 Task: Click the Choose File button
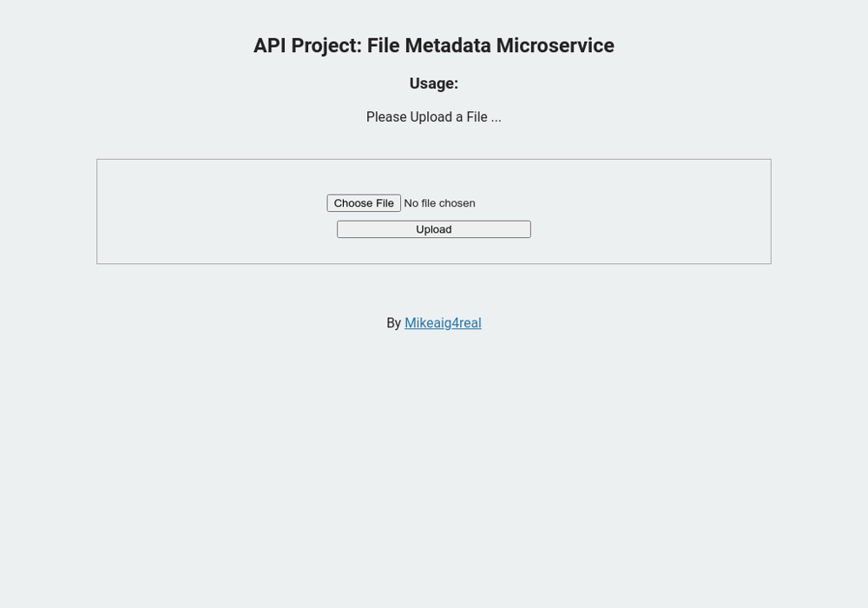coord(364,203)
